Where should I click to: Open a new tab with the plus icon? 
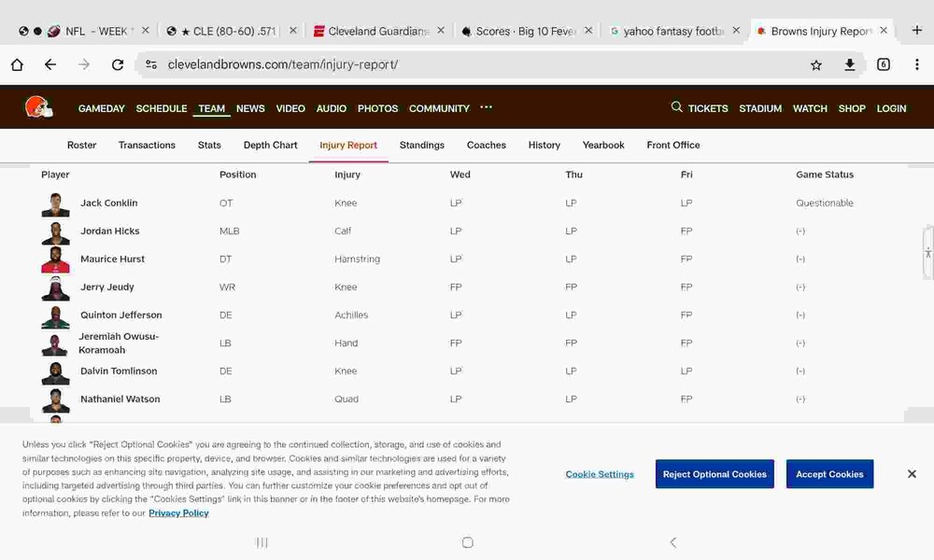pos(917,31)
